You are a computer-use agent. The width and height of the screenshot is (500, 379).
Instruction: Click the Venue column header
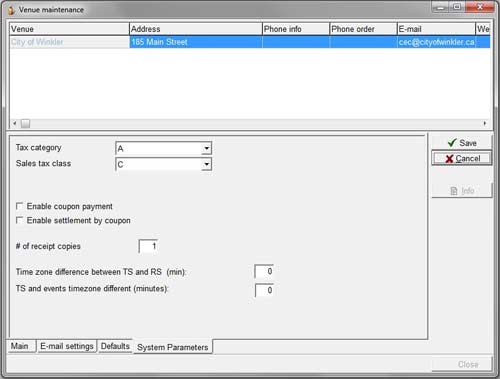tap(69, 29)
